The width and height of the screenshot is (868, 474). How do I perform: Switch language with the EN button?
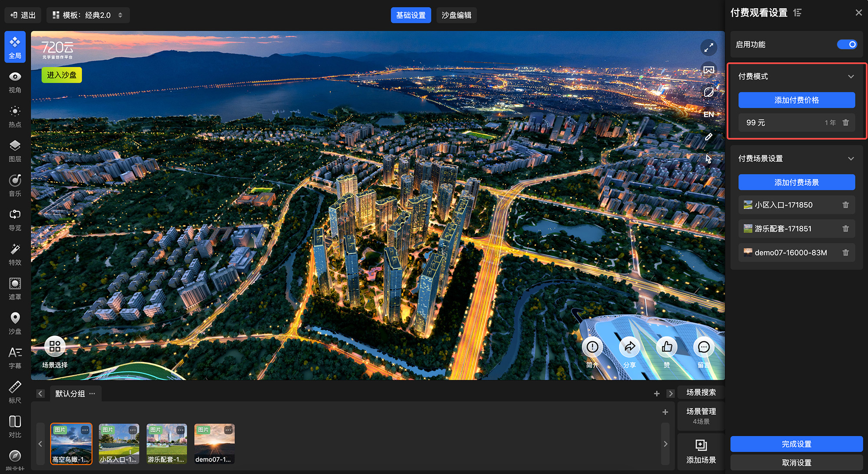[x=708, y=115]
